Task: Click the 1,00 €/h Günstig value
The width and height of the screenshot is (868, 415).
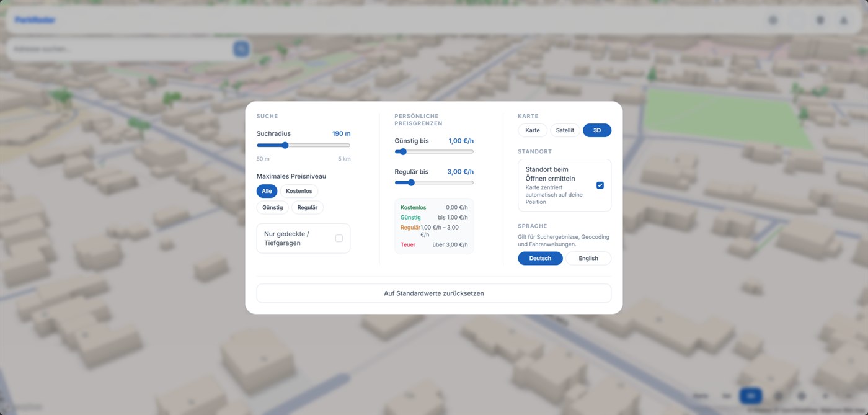Action: tap(461, 141)
